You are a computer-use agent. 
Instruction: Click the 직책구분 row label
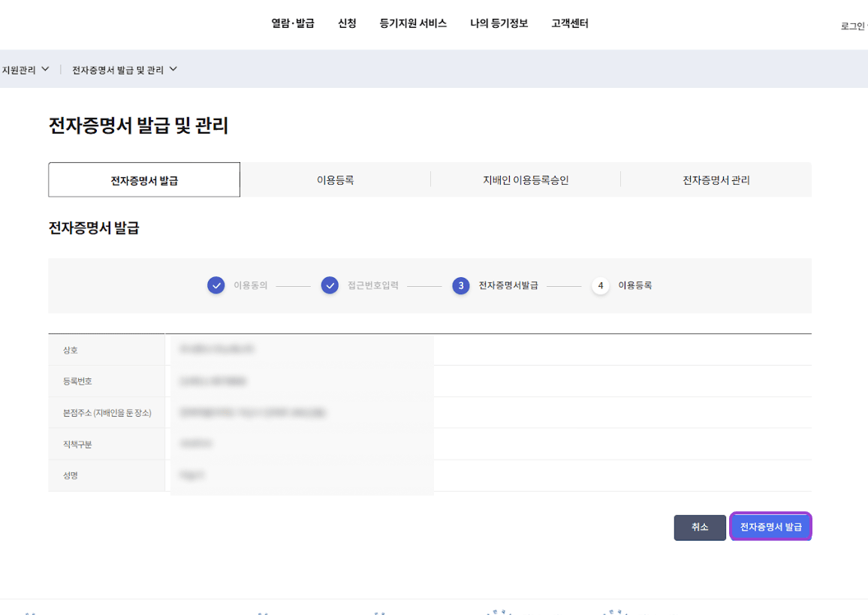click(x=77, y=444)
